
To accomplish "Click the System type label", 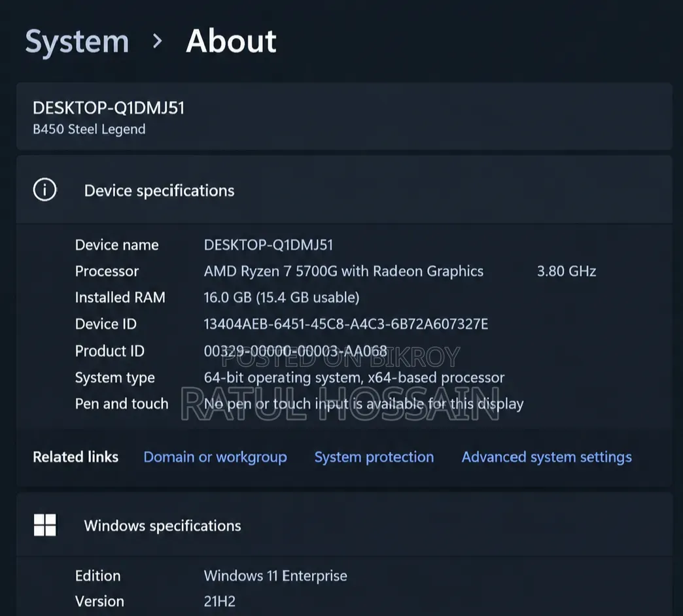I will coord(115,378).
